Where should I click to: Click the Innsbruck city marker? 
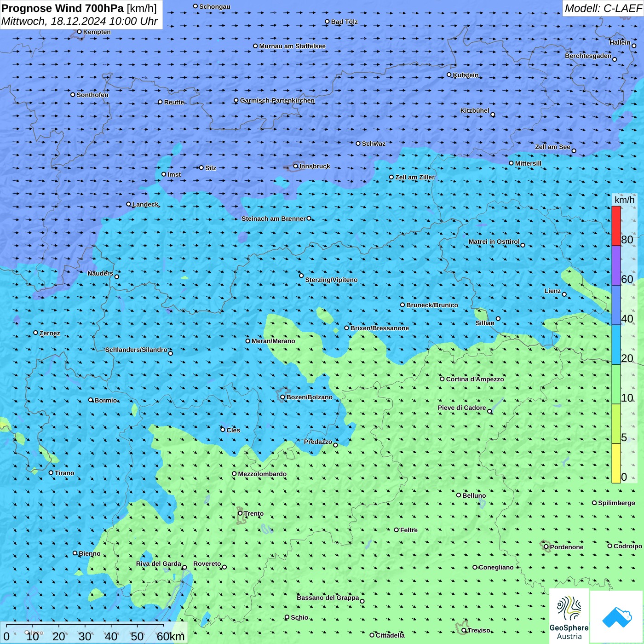click(296, 166)
